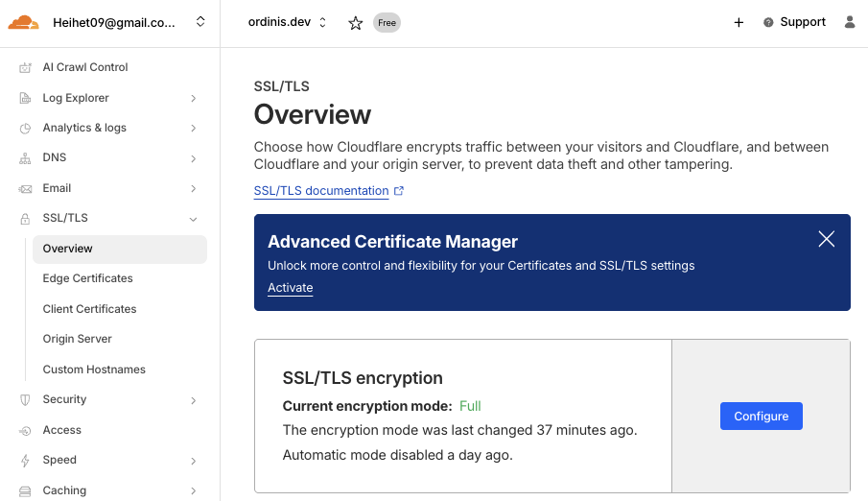868x501 pixels.
Task: Go to Origin Server settings
Action: coord(77,339)
